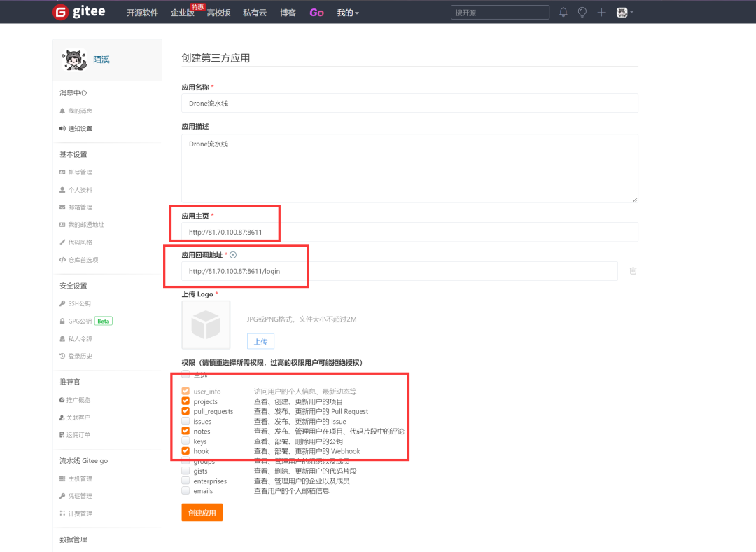Click the order icon beside 返佣订单

(x=62, y=435)
